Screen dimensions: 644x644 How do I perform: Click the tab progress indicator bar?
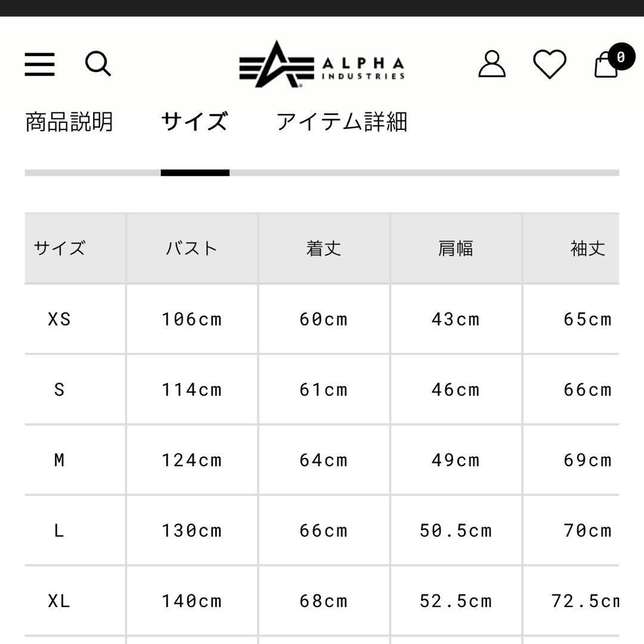196,172
